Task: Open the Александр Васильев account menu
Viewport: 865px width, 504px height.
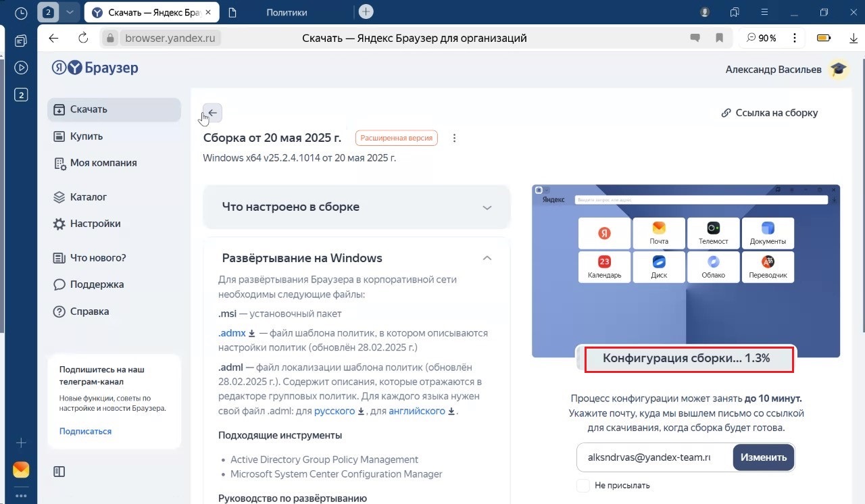Action: pos(773,70)
